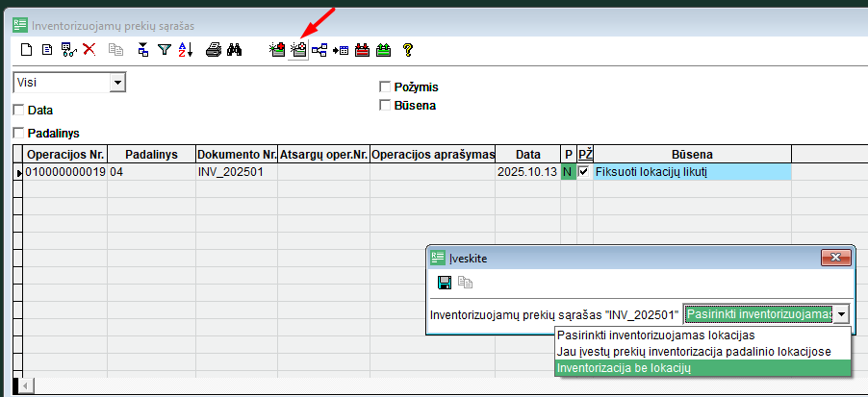
Task: Click the yellow question mark help icon
Action: point(408,49)
